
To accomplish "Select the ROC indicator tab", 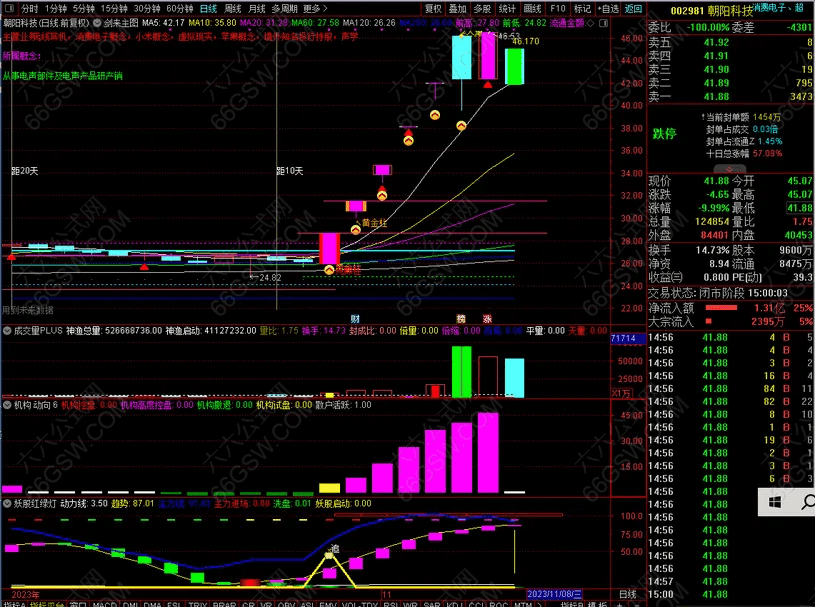I will click(x=498, y=603).
